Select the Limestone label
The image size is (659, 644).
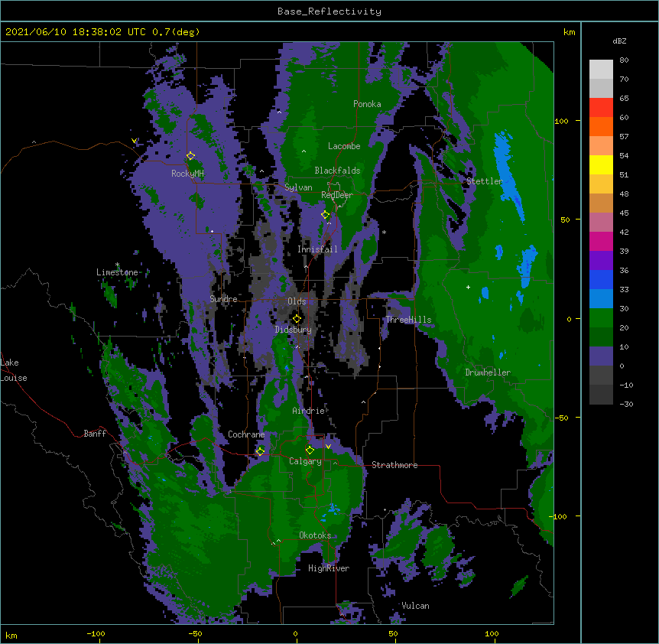coord(117,272)
